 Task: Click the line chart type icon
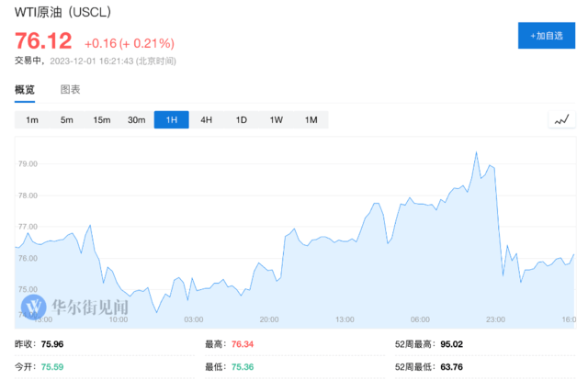point(560,120)
